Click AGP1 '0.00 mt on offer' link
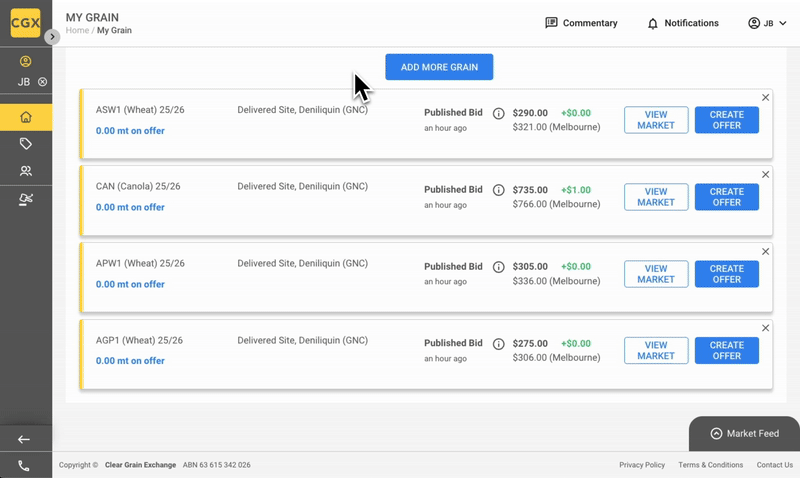 tap(130, 361)
